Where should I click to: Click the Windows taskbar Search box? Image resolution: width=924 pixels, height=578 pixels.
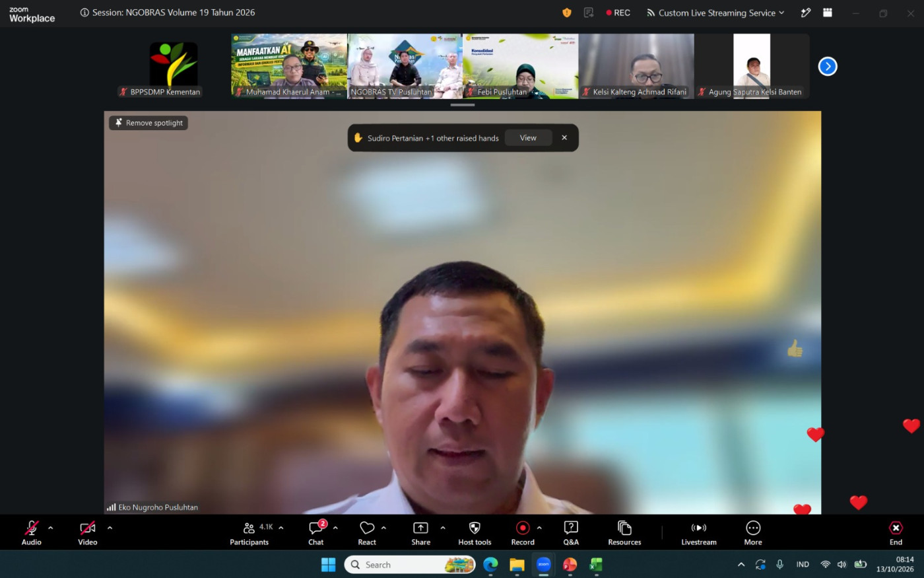coord(410,565)
